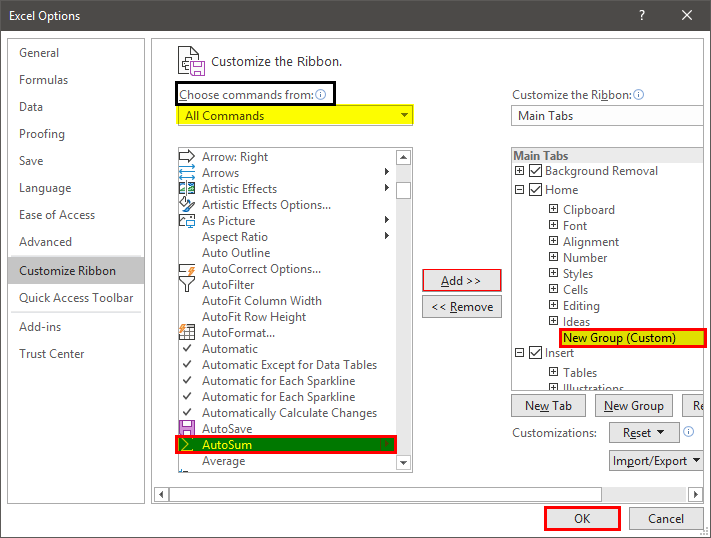Collapse the Home tree node
Image resolution: width=711 pixels, height=538 pixels.
[520, 189]
